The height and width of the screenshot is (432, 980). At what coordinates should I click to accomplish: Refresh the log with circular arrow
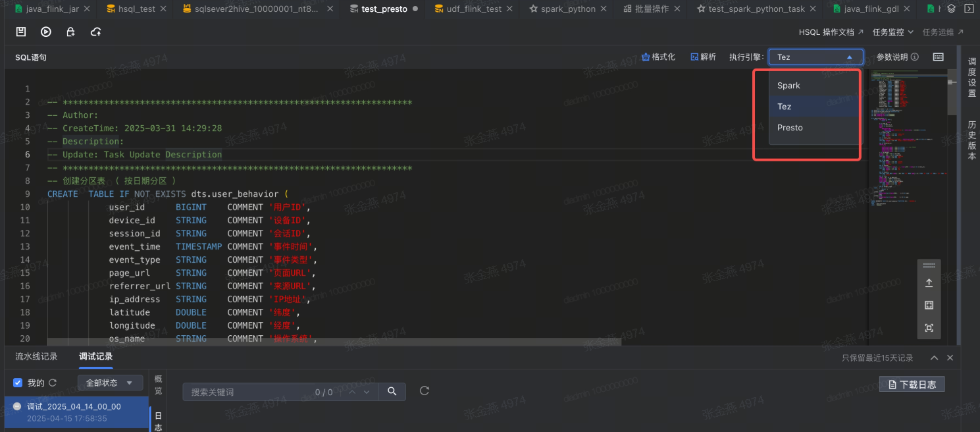[425, 391]
